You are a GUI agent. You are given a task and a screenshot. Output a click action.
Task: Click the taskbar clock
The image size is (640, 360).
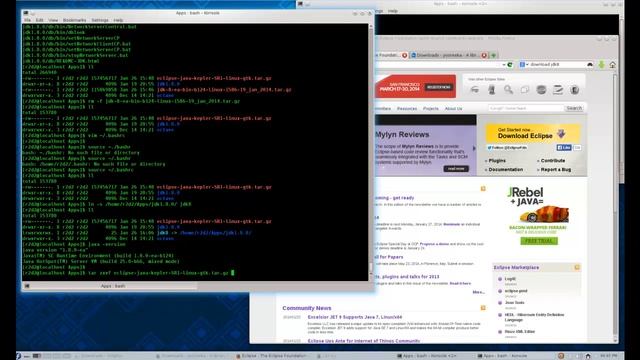(x=609, y=356)
